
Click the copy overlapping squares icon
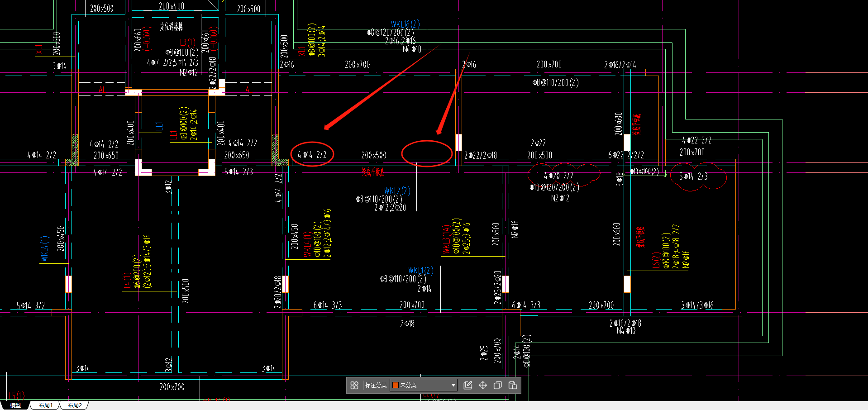click(x=497, y=385)
